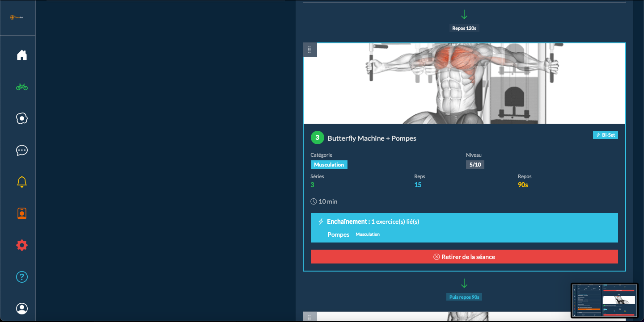
Task: Show notifications via the yellow bell
Action: pyautogui.click(x=22, y=182)
